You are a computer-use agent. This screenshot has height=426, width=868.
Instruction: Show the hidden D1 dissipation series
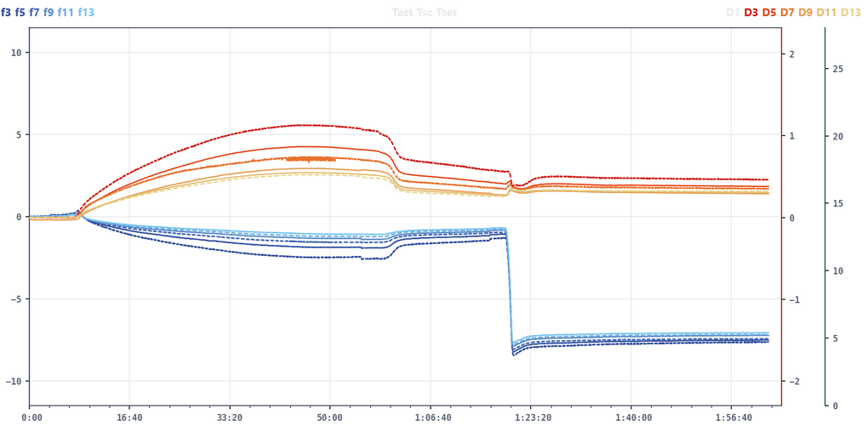733,12
